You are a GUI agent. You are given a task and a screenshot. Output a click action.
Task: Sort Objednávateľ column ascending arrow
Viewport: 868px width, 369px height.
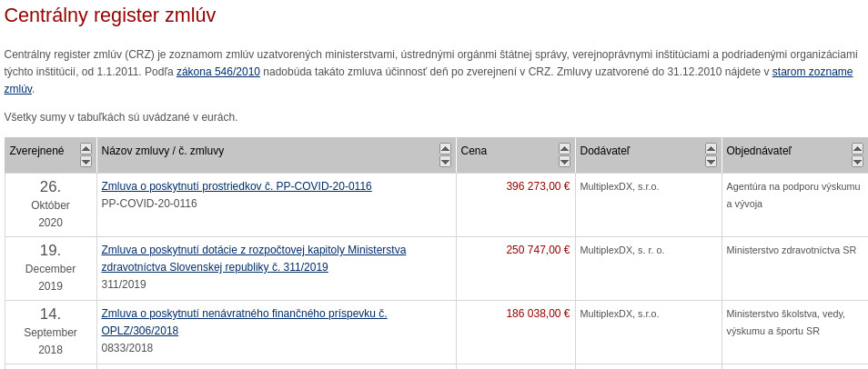click(857, 148)
